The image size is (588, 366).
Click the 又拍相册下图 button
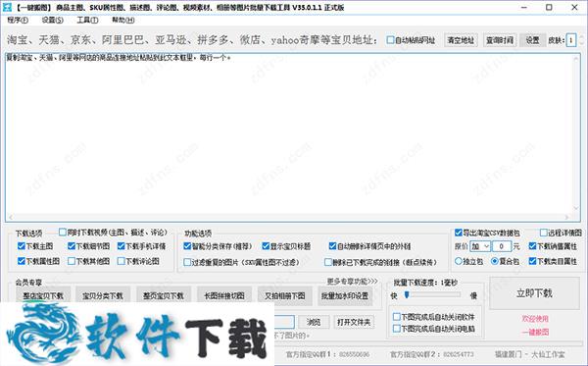[285, 295]
